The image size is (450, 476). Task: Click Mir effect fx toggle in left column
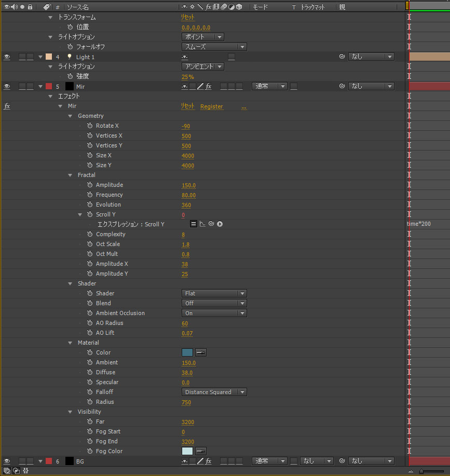[7, 106]
